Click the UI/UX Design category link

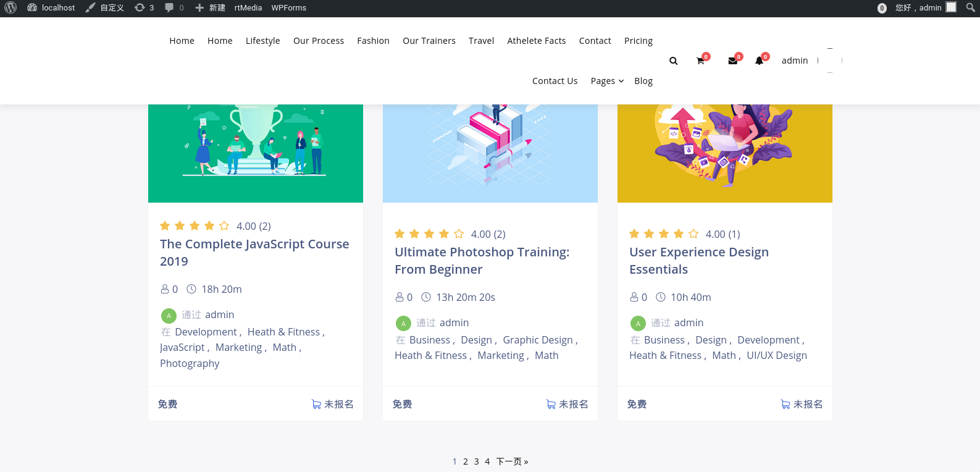click(776, 355)
